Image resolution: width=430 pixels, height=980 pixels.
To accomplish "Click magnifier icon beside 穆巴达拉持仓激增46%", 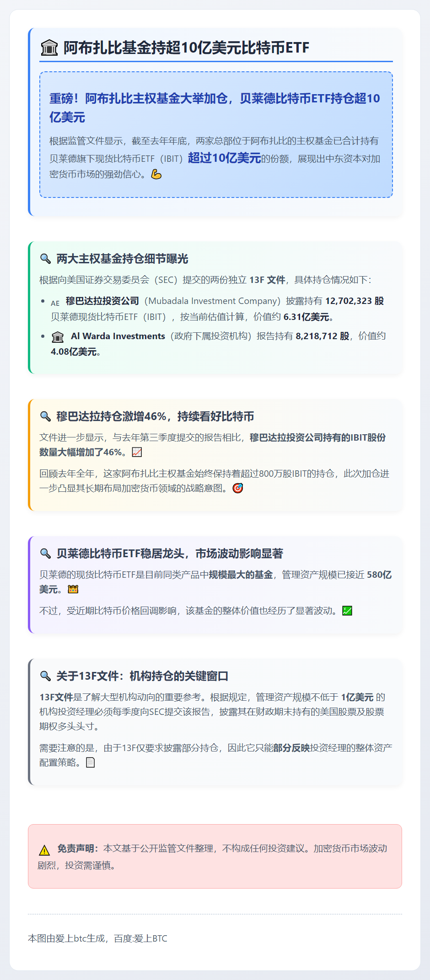I will [45, 416].
